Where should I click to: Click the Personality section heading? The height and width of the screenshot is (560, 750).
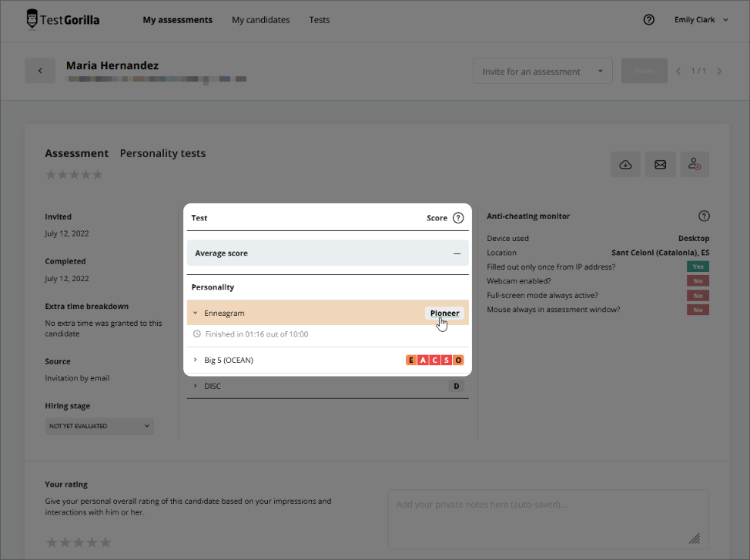tap(213, 287)
